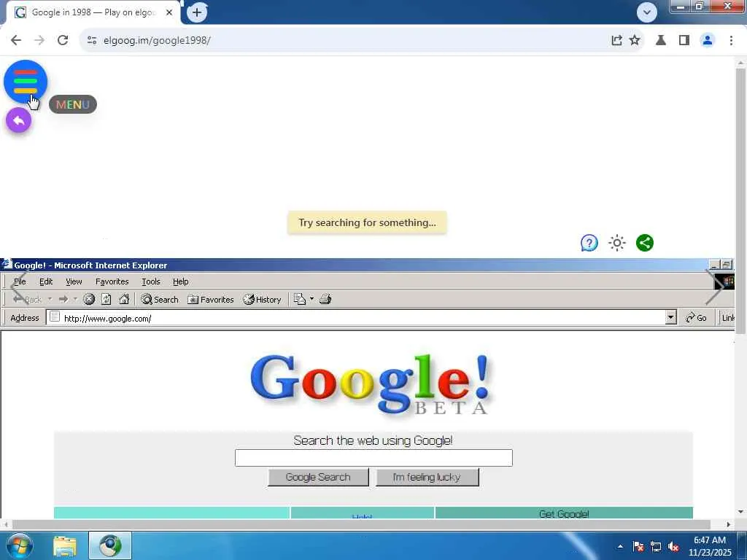
Task: Click the IE Stop icon
Action: (x=88, y=300)
